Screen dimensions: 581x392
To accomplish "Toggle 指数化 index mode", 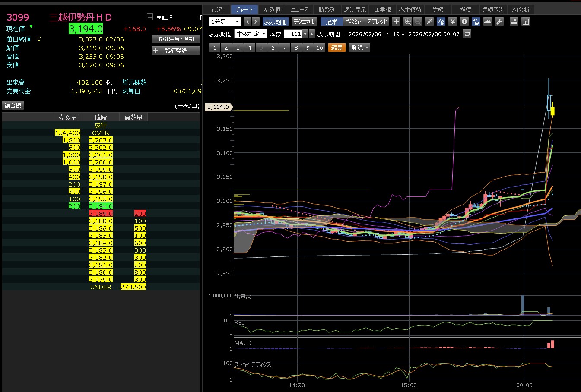I will click(354, 22).
